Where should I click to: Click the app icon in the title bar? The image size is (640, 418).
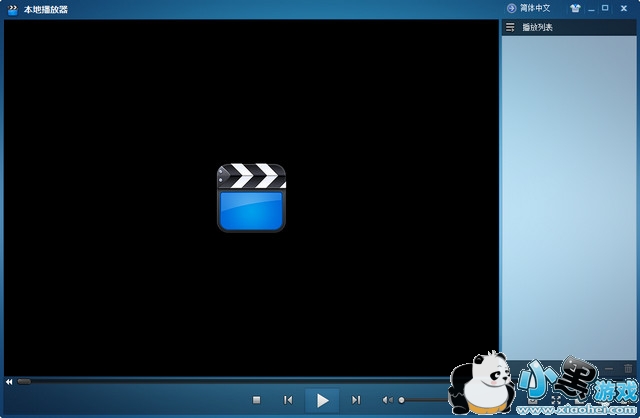coord(13,9)
